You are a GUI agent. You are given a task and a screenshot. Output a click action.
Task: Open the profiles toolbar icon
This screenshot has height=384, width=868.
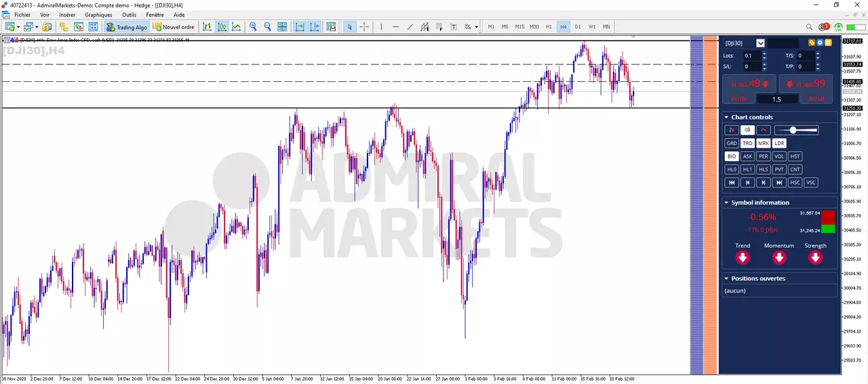pos(28,27)
